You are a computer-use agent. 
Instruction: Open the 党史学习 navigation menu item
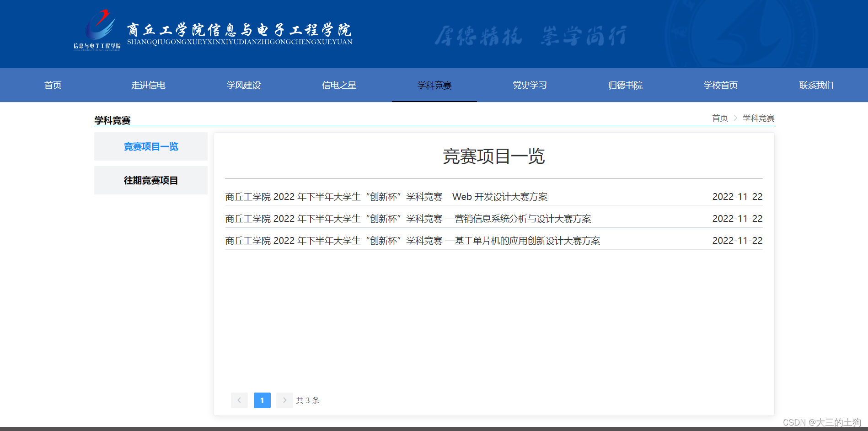click(530, 85)
